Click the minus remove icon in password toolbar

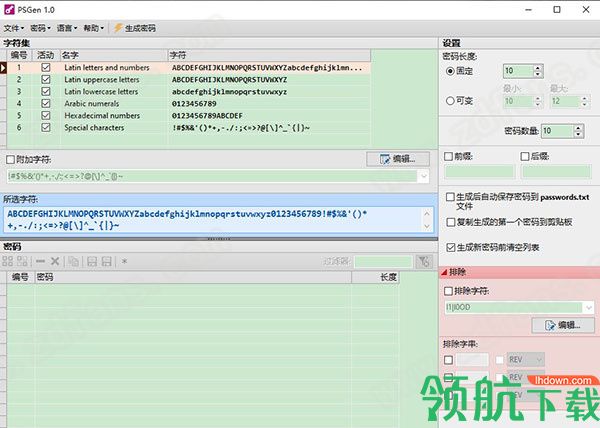pyautogui.click(x=40, y=262)
